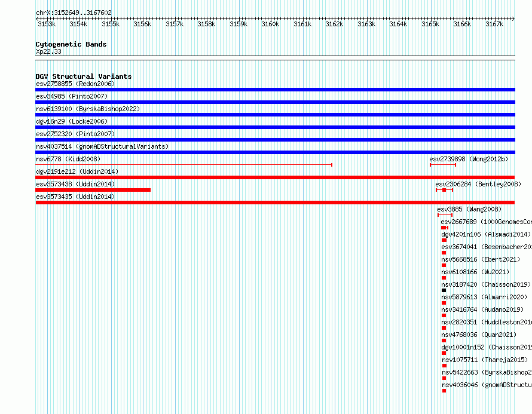Click the Cytogenetic Bands track heading
Viewport: 532px width, 414px height.
tap(71, 44)
